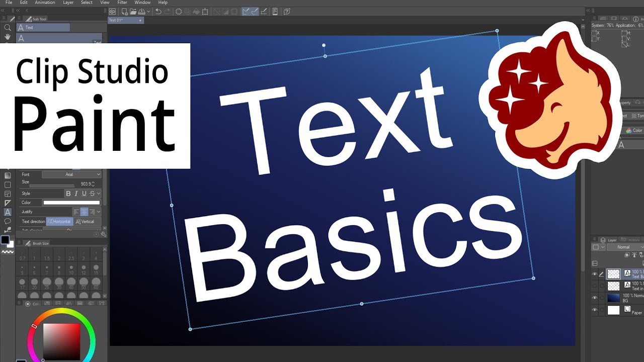This screenshot has height=362, width=644.
Task: Select the Text sub tool group
Action: click(43, 28)
